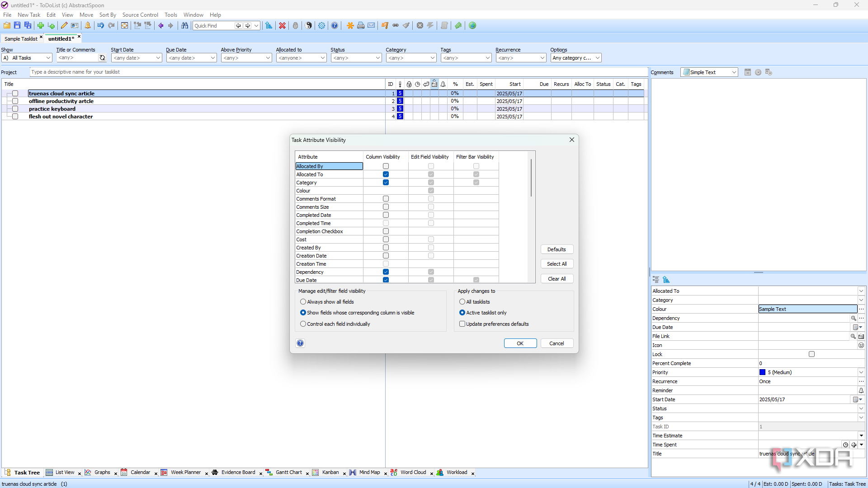Click the Print icon in toolbar
This screenshot has width=868, height=488.
360,26
